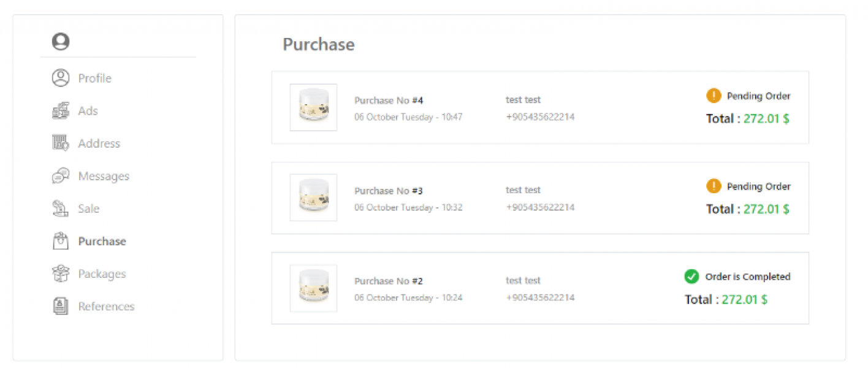Click the Sale sidebar icon
This screenshot has height=368, width=868.
tap(61, 209)
